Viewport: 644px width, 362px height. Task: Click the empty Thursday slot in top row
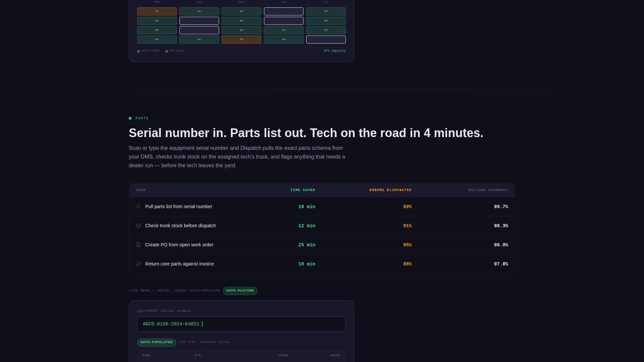[x=284, y=11]
